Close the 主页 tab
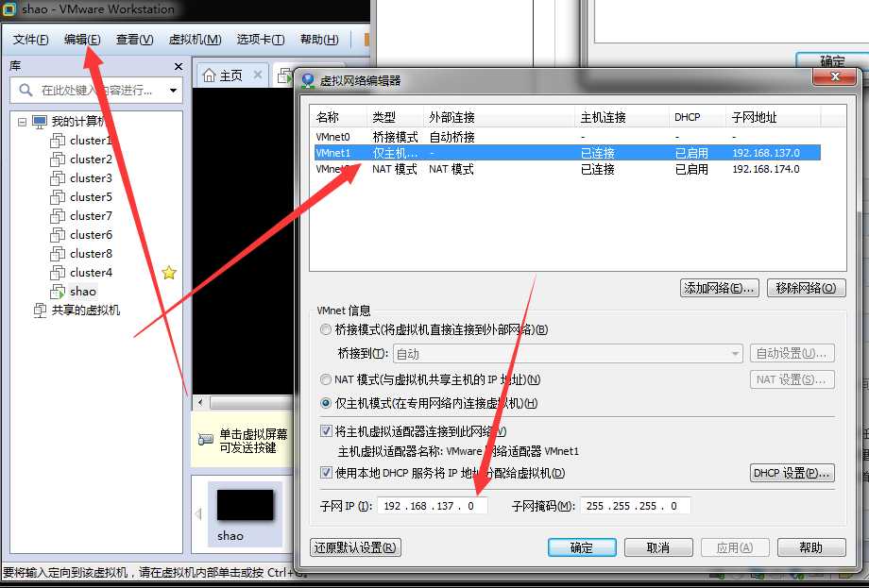This screenshot has width=869, height=588. coord(258,75)
